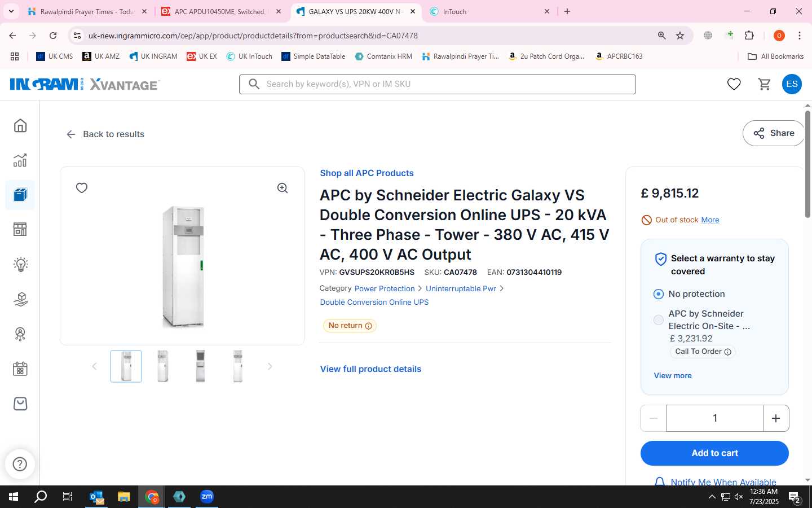Open the ES user avatar
812x508 pixels.
click(x=792, y=84)
